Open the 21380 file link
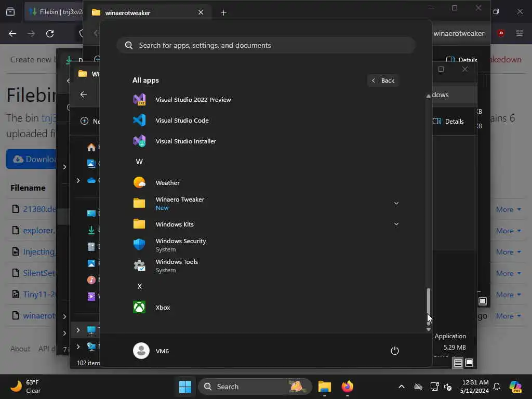This screenshot has height=399, width=532. [x=39, y=209]
